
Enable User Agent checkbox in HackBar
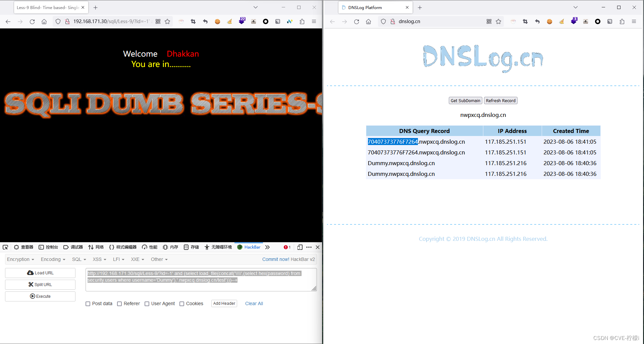point(147,304)
